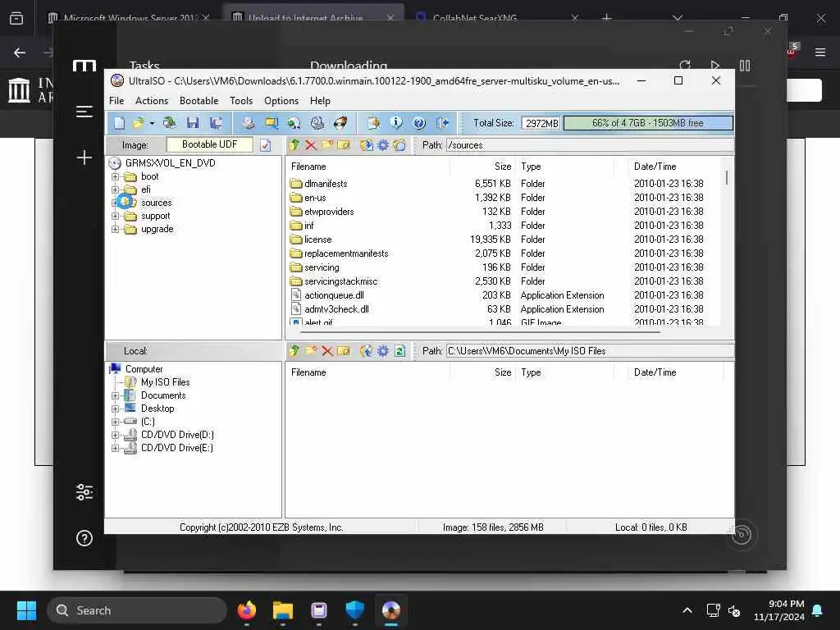
Task: Click the boot info checkmark icon next to Bootable UDF
Action: tap(265, 145)
